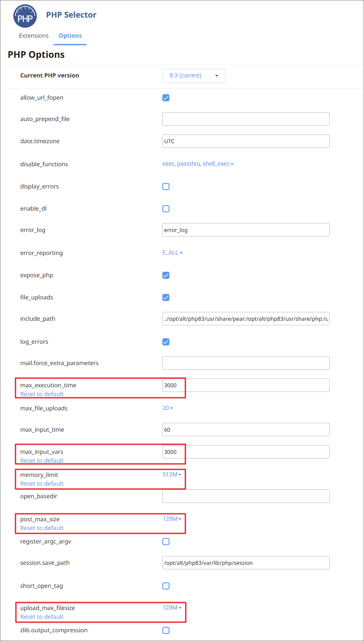Reset upload_max_filesize to default

pos(42,617)
